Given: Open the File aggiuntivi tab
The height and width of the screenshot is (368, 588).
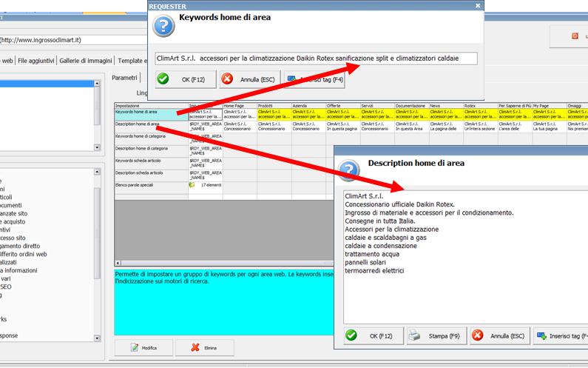Looking at the screenshot, I should pyautogui.click(x=36, y=61).
